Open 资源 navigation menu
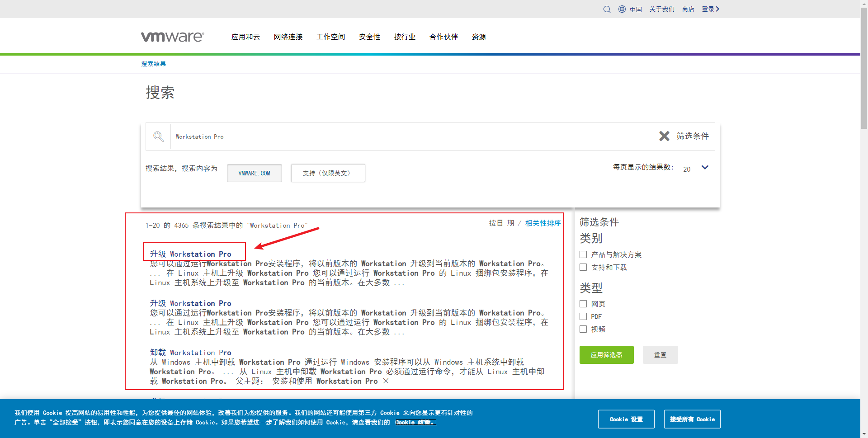868x438 pixels. (479, 37)
